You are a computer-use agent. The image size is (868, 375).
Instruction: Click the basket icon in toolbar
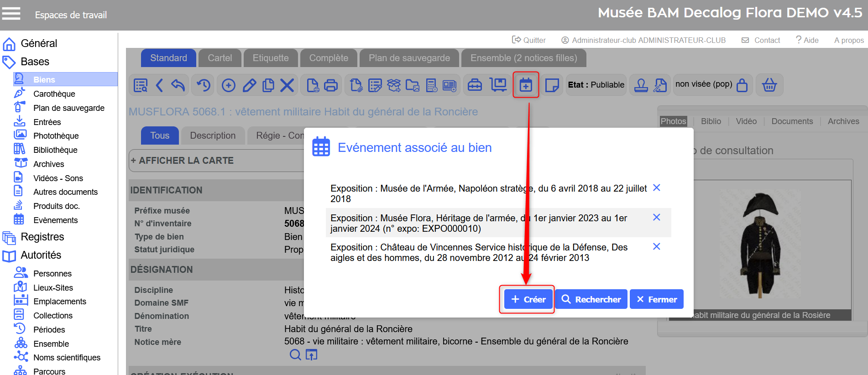click(769, 85)
